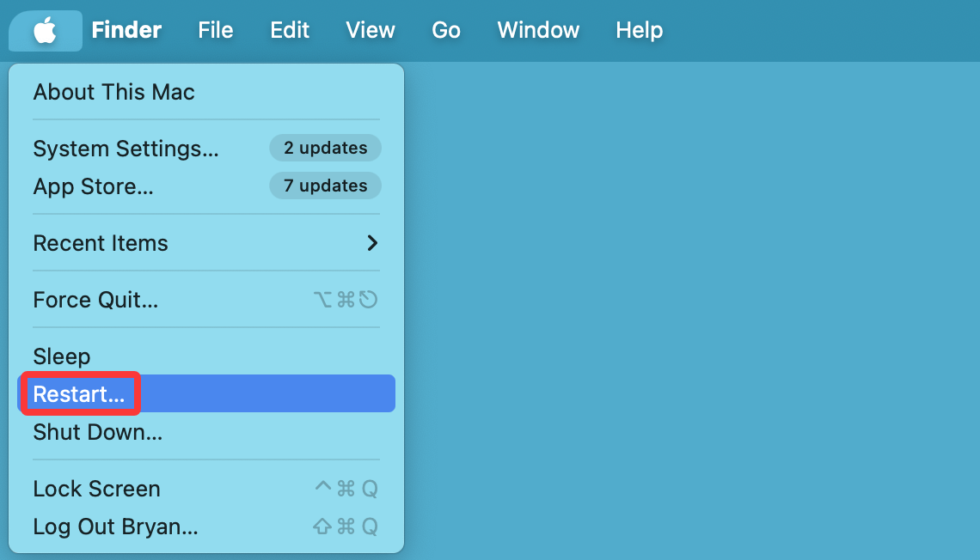Open About This Mac
The width and height of the screenshot is (980, 560).
(x=113, y=92)
